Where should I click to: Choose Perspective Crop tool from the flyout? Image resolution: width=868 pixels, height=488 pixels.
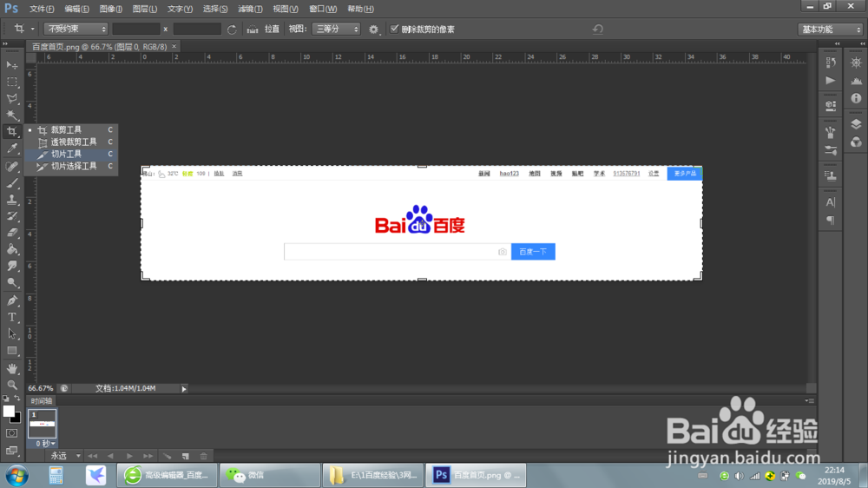[71, 142]
